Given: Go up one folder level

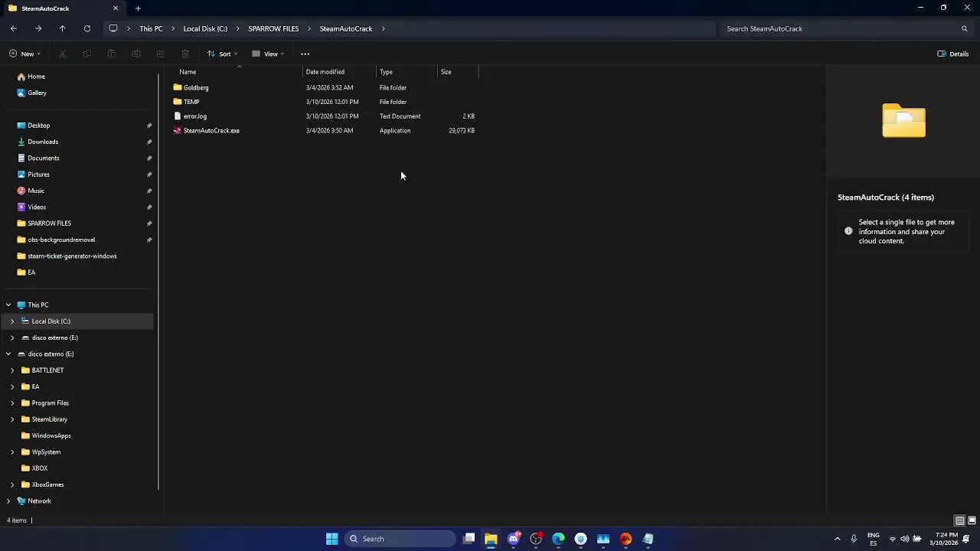Looking at the screenshot, I should point(63,28).
